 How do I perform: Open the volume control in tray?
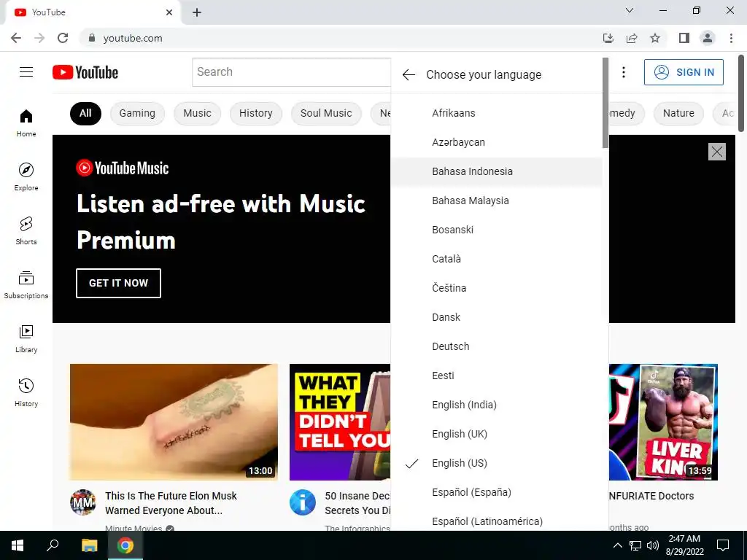pos(653,545)
